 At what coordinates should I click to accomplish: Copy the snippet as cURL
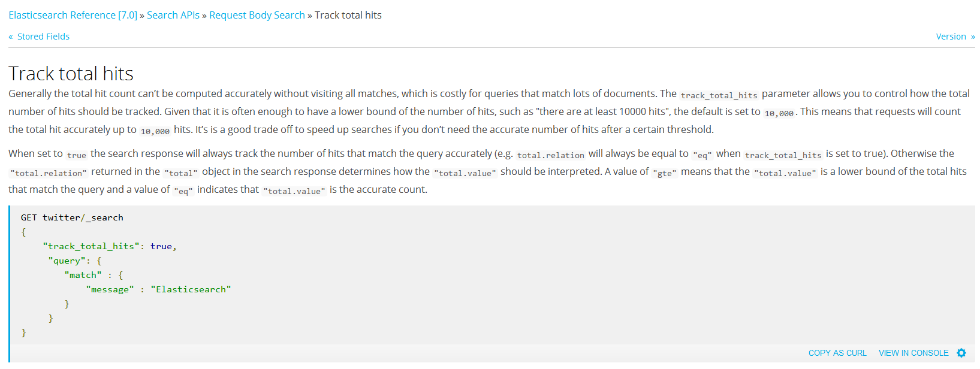click(837, 353)
